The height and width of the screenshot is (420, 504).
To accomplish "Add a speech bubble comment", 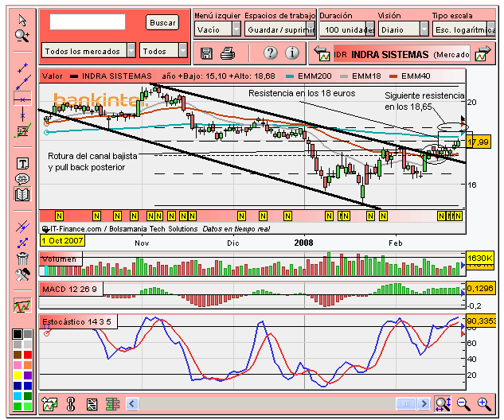I will (x=22, y=179).
